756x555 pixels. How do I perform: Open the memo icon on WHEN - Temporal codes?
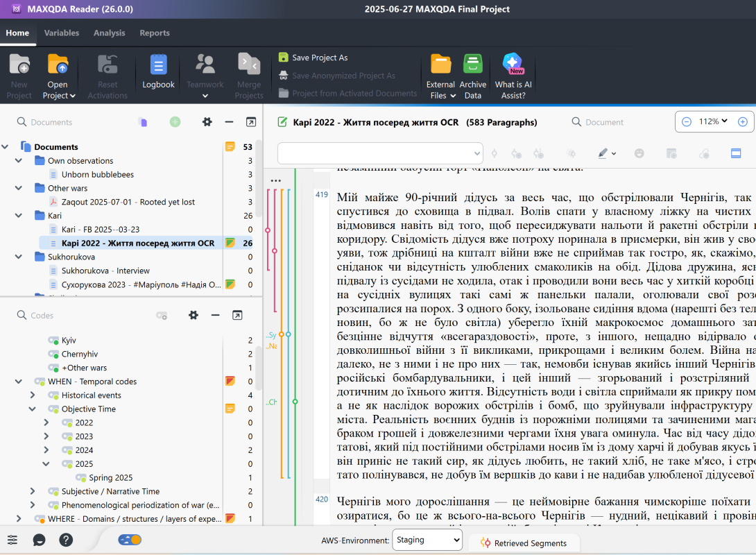pos(230,382)
